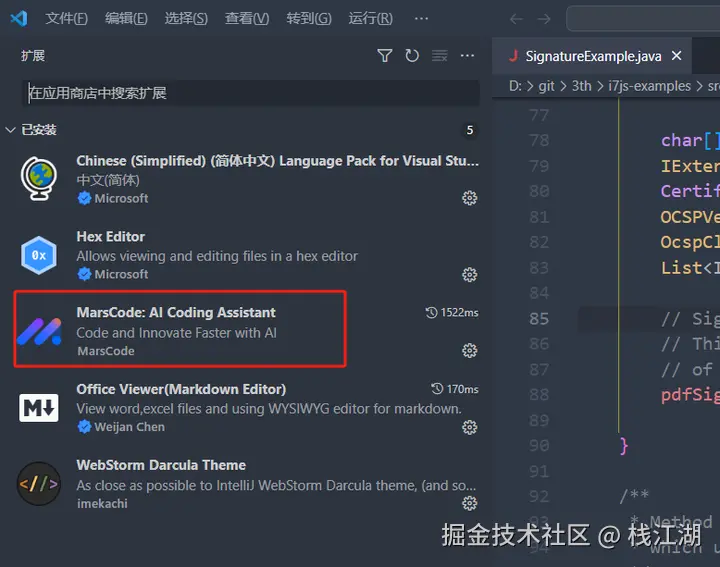720x567 pixels.
Task: Select i7js-examples in the breadcrumb
Action: coord(649,86)
